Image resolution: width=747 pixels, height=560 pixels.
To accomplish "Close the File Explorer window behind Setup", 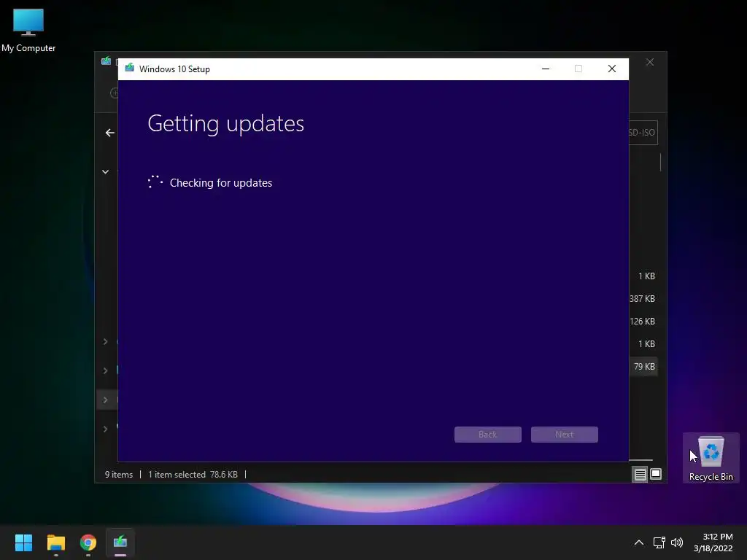I will [650, 63].
